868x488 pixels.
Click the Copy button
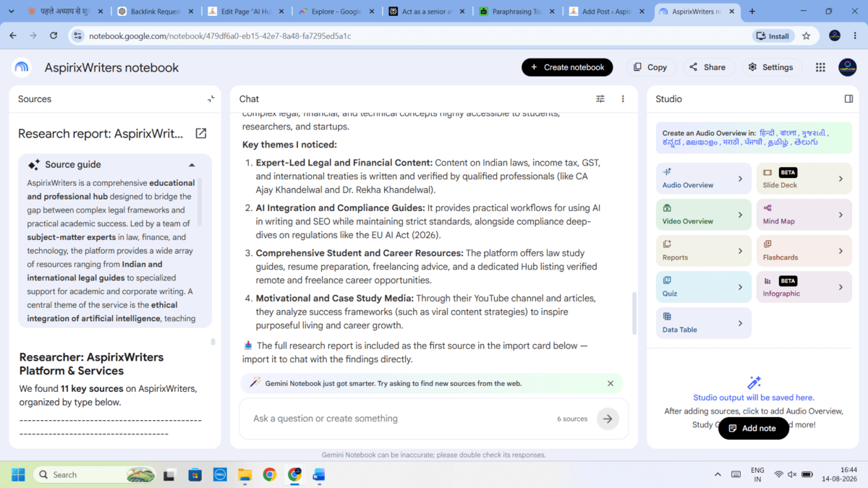click(x=650, y=67)
